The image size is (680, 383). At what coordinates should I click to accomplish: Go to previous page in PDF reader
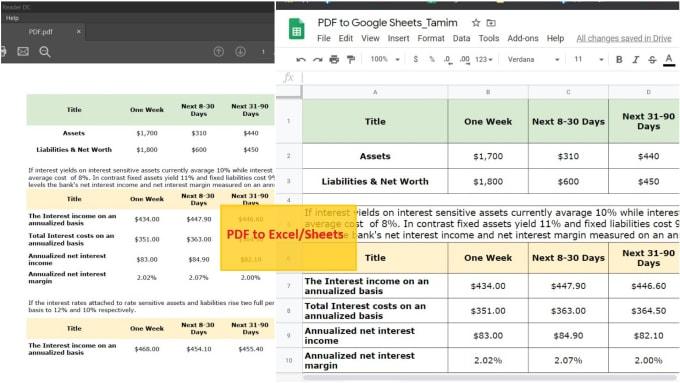pos(219,52)
